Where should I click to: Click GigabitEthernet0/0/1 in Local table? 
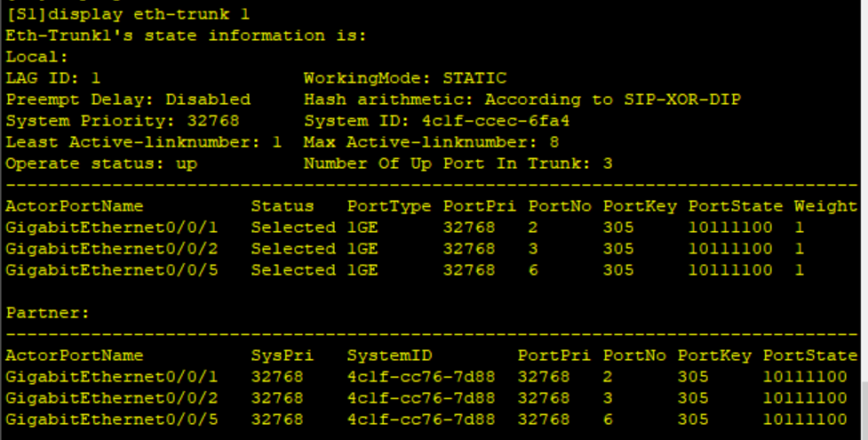[112, 228]
